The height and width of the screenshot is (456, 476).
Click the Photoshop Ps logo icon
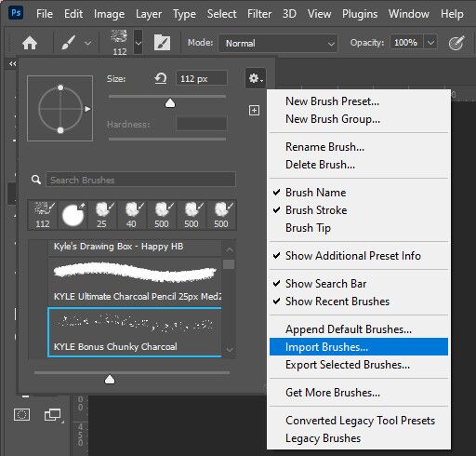tap(16, 13)
